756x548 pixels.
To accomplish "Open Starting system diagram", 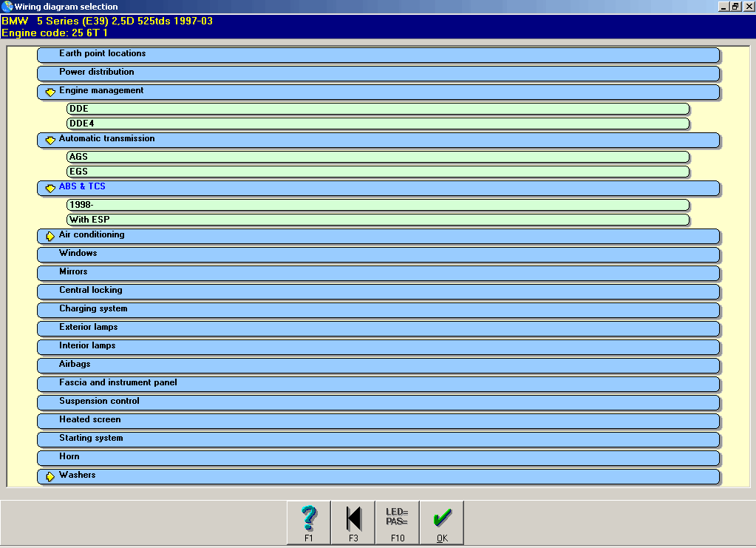I will [x=378, y=439].
